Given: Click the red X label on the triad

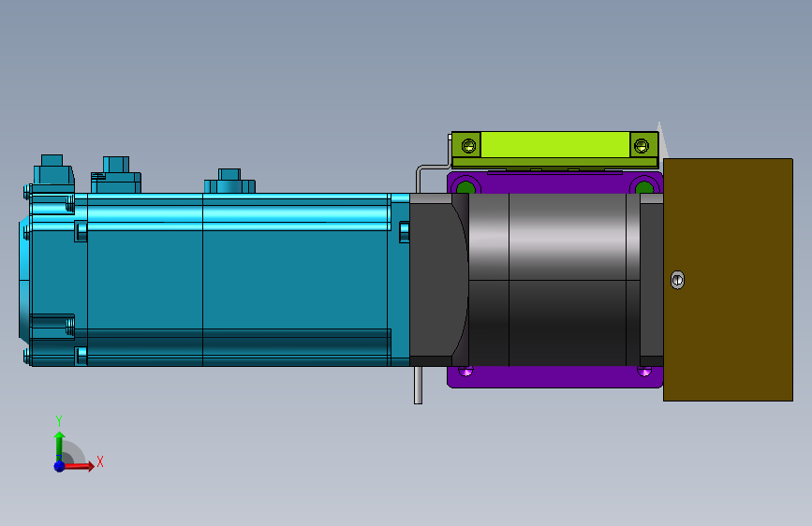Looking at the screenshot, I should click(x=100, y=461).
